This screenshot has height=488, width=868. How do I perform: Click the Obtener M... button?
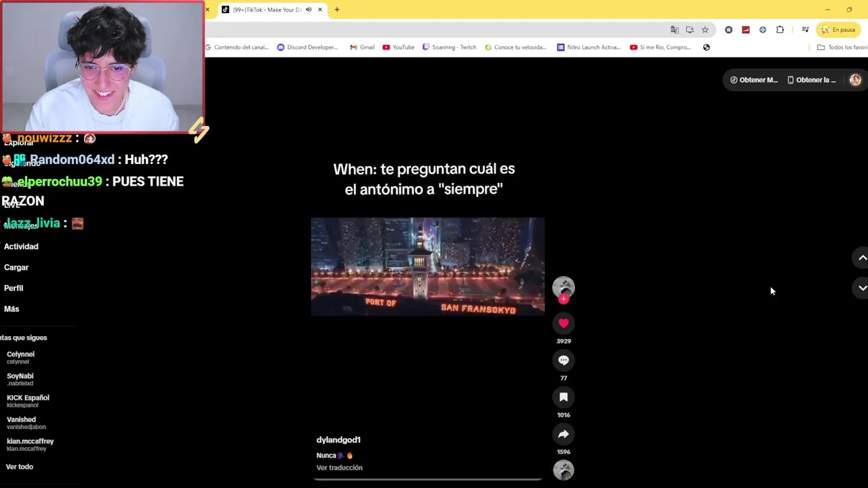coord(753,80)
